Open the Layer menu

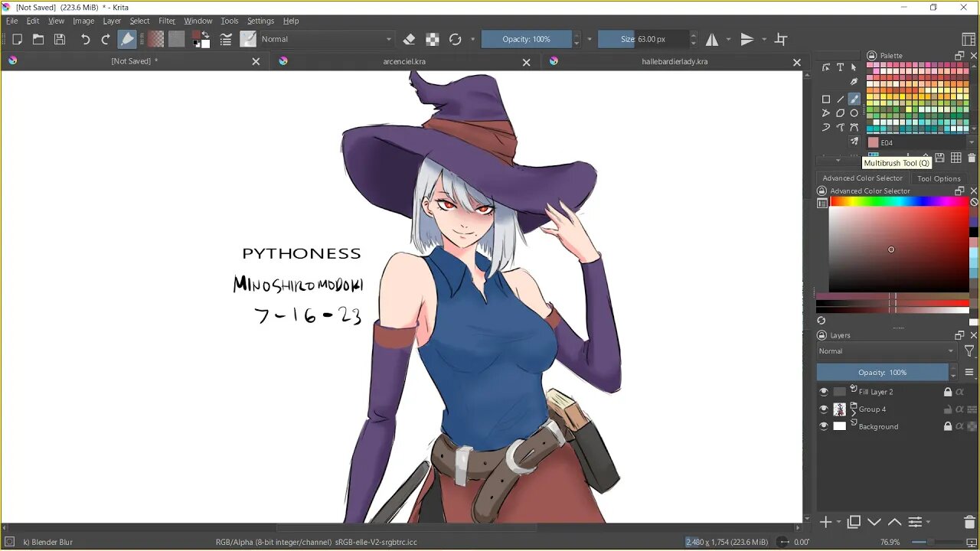pyautogui.click(x=112, y=21)
